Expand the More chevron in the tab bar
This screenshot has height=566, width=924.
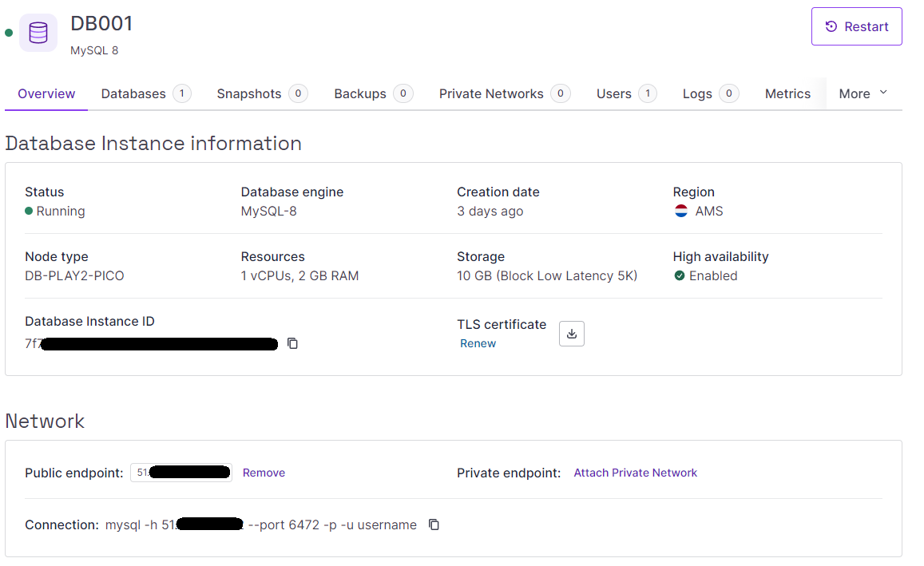coord(885,93)
